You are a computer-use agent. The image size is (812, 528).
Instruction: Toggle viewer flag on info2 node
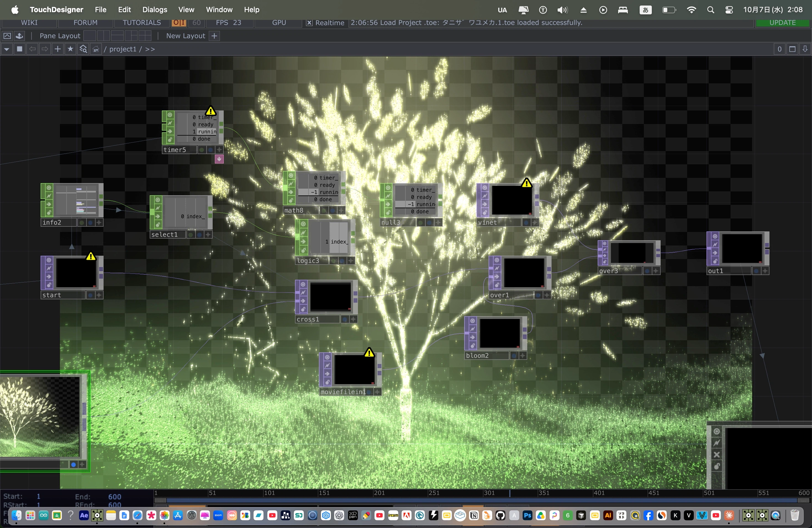pos(49,188)
